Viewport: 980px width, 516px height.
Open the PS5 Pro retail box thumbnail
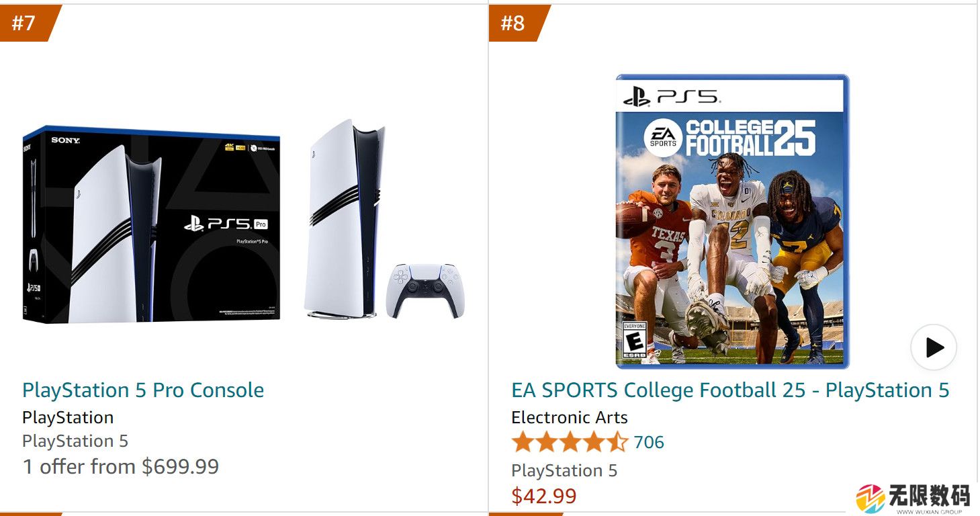click(x=151, y=225)
